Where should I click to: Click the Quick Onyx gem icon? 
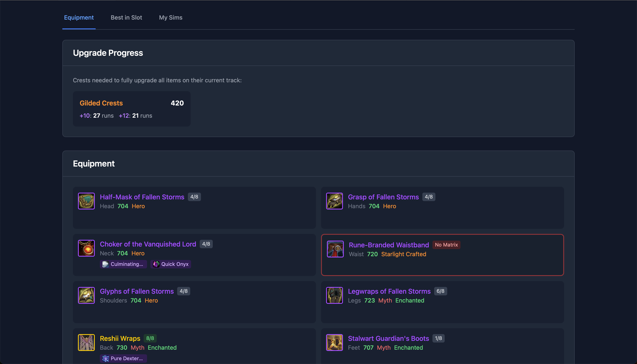tap(156, 264)
